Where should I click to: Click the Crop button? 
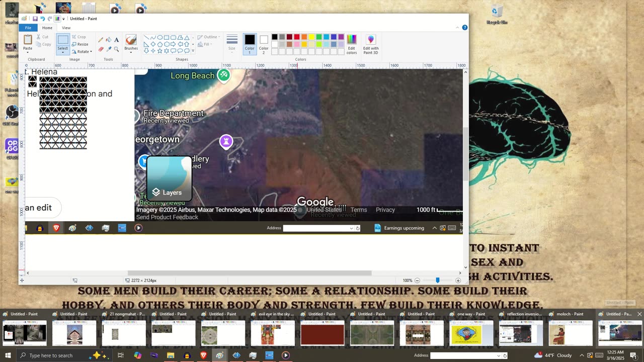[x=78, y=37]
